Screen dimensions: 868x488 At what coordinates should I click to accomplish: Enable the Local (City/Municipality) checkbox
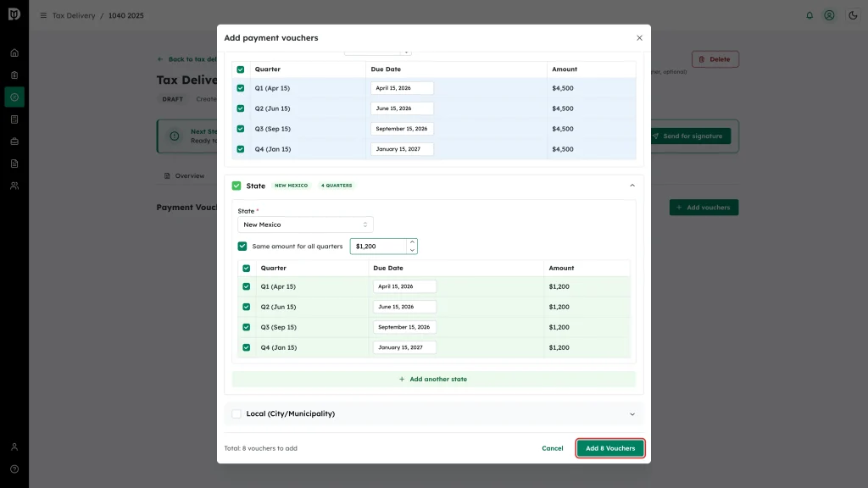click(x=236, y=413)
